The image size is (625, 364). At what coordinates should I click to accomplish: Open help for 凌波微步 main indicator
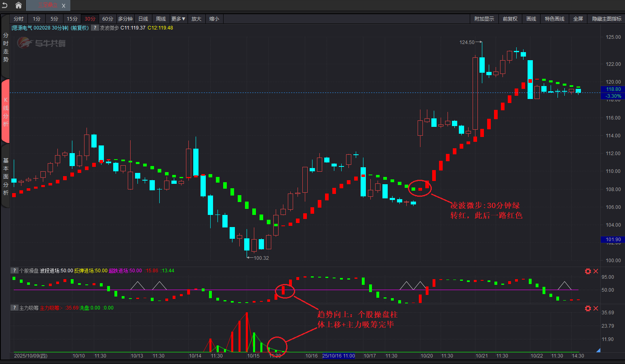tap(95, 28)
